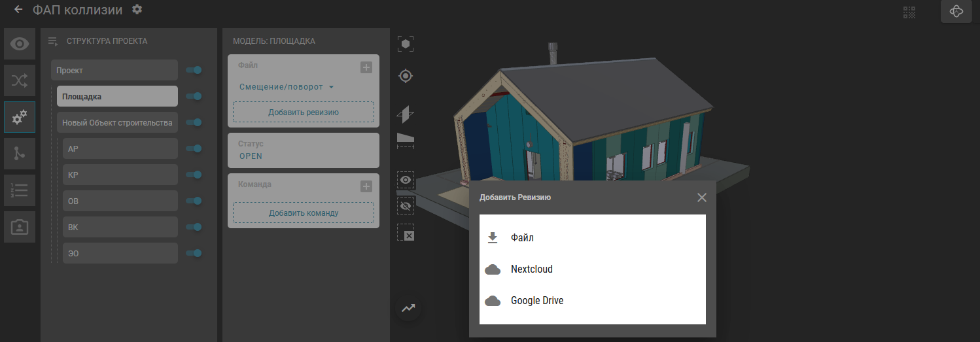Click the Добавить ревизию button
This screenshot has height=342, width=980.
coord(303,112)
